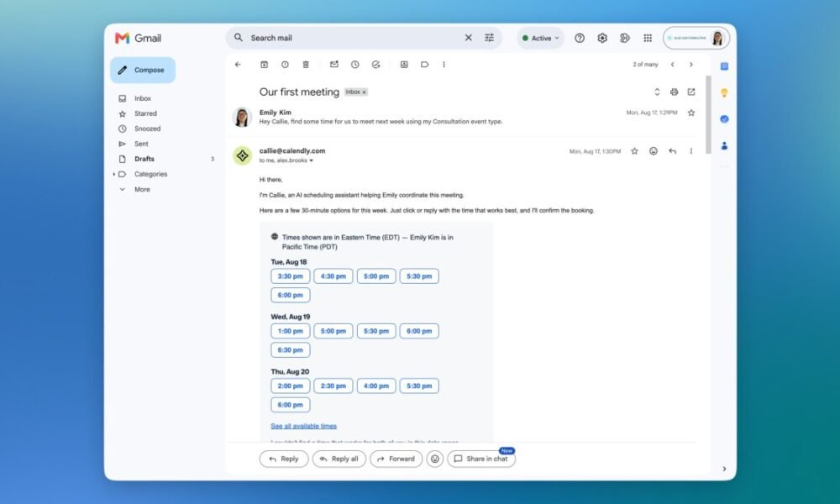
Task: Go back to inbox with back arrow
Action: click(238, 65)
